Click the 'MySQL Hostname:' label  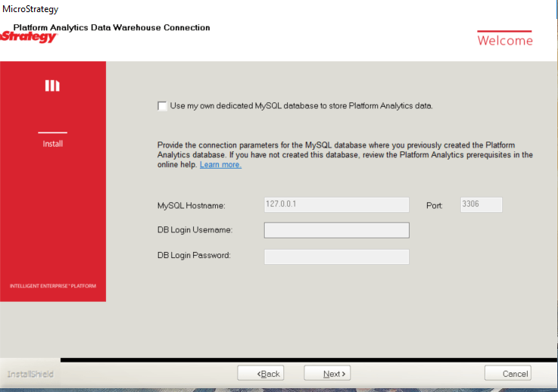point(191,206)
